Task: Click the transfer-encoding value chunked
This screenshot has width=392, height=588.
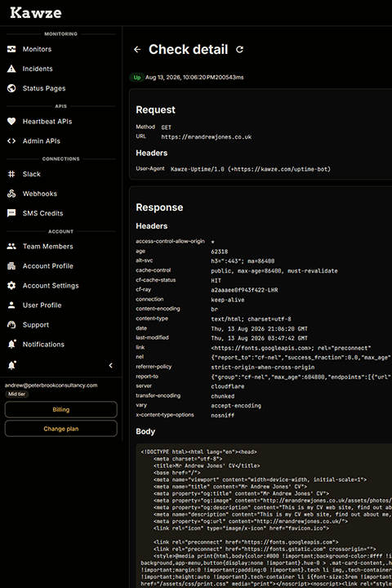Action: pos(222,396)
